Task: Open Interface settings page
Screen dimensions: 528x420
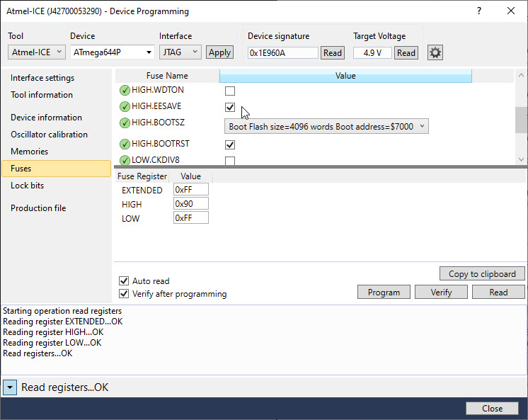Action: click(x=42, y=78)
